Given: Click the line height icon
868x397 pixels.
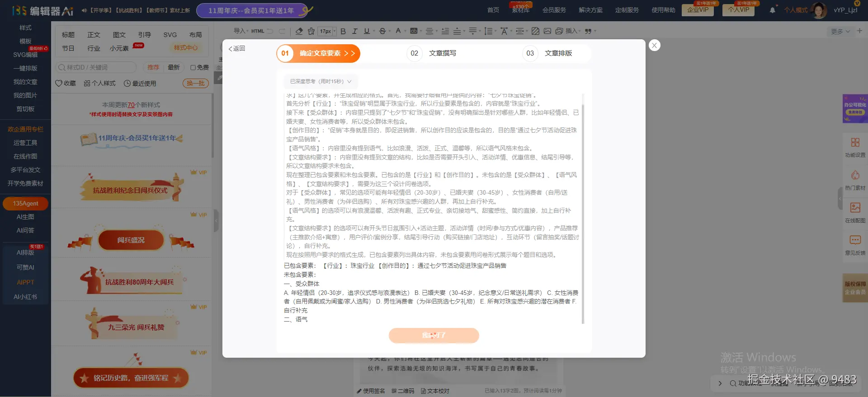Looking at the screenshot, I should click(488, 31).
